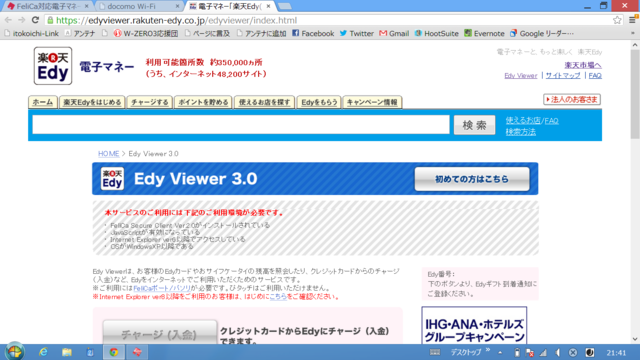Show more bookmarks with overflow chevron
The height and width of the screenshot is (360, 640).
(x=633, y=33)
